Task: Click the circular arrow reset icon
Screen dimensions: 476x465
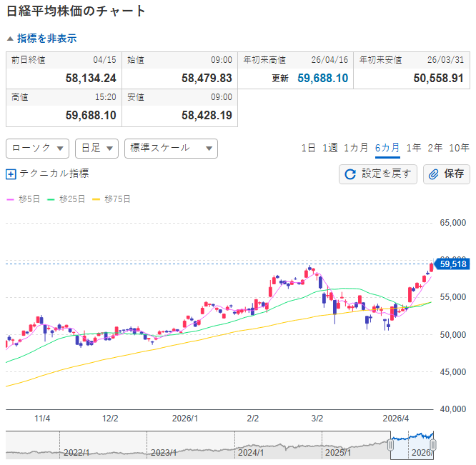Action: coord(350,174)
